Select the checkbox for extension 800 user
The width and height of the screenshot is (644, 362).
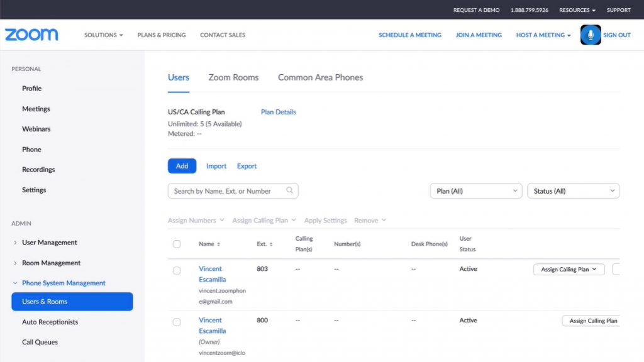click(177, 322)
